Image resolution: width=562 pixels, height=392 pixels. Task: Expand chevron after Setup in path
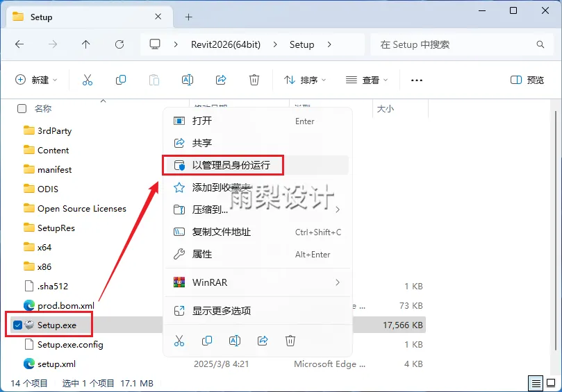[329, 44]
